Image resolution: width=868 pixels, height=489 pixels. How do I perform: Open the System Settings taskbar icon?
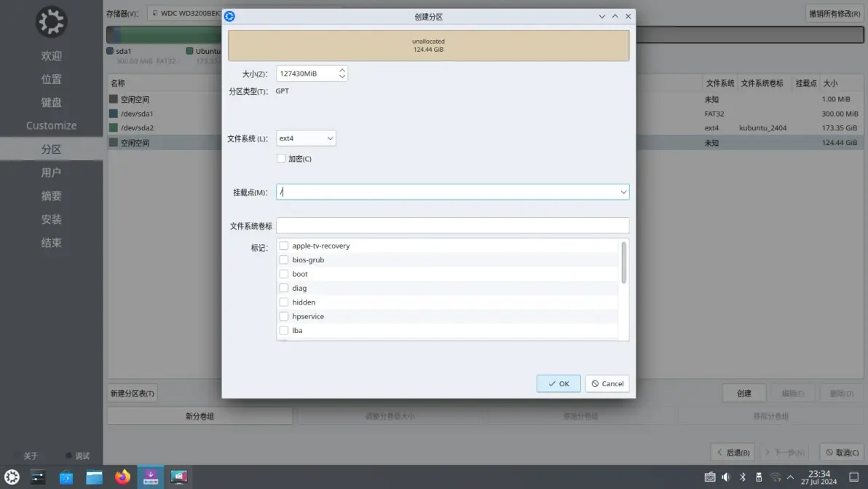click(37, 477)
